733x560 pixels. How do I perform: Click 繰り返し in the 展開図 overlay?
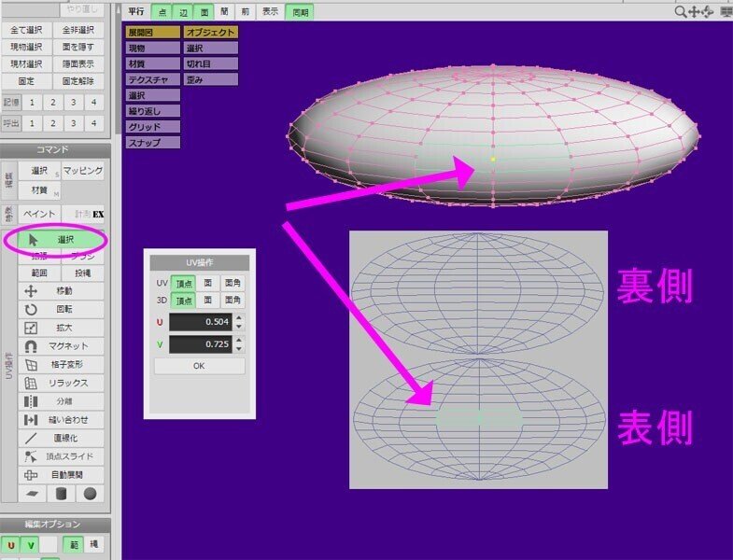coord(153,111)
